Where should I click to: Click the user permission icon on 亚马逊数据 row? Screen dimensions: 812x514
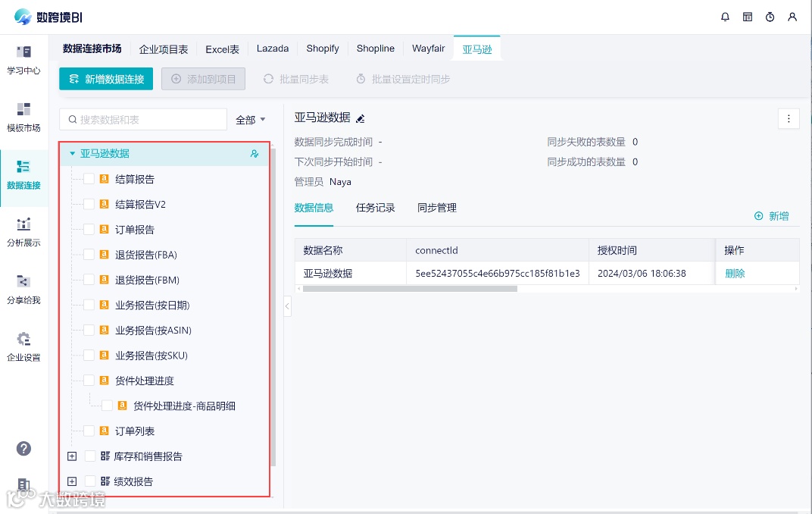coord(255,153)
